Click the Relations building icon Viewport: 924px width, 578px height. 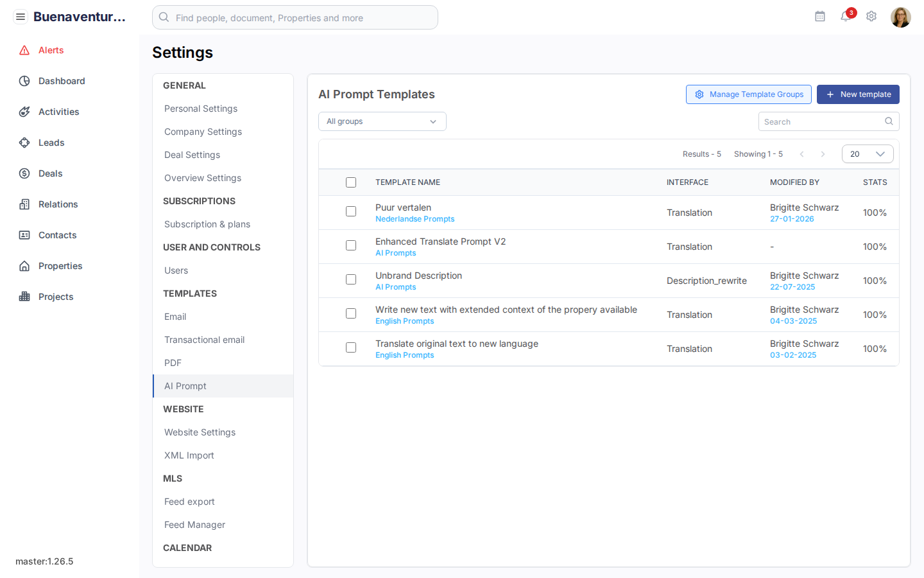(24, 204)
